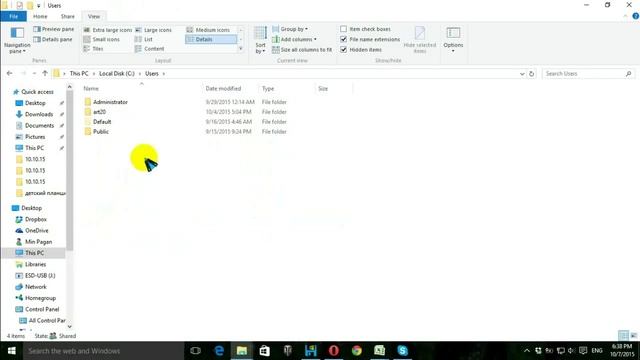Refresh the Users folder
Screen dimensions: 640x360
click(531, 74)
